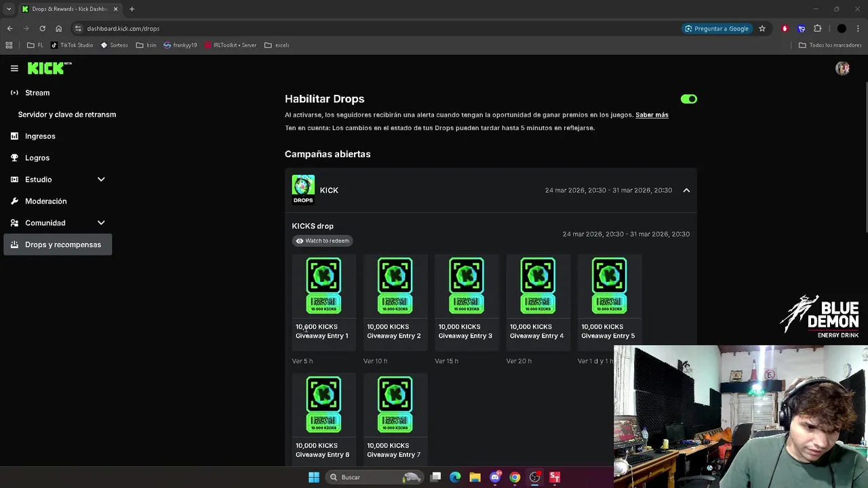Screen dimensions: 868x488
Task: Open Windows Start menu
Action: pos(313,477)
